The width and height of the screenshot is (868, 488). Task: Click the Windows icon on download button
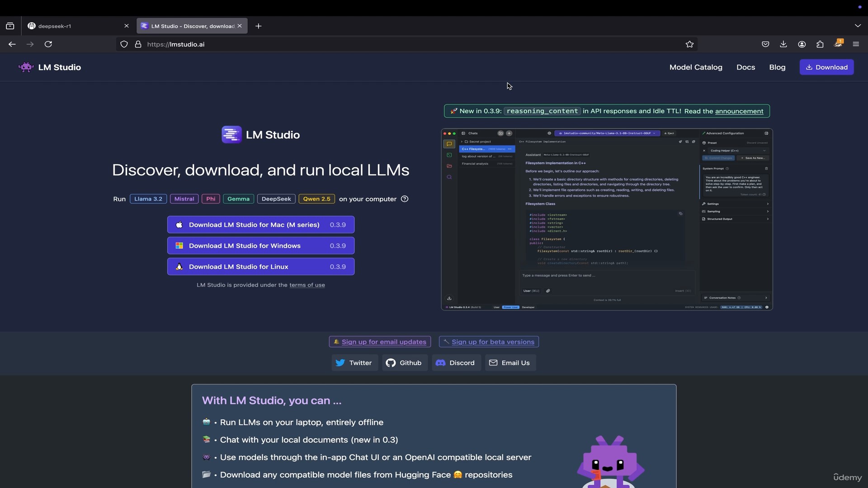[179, 246]
